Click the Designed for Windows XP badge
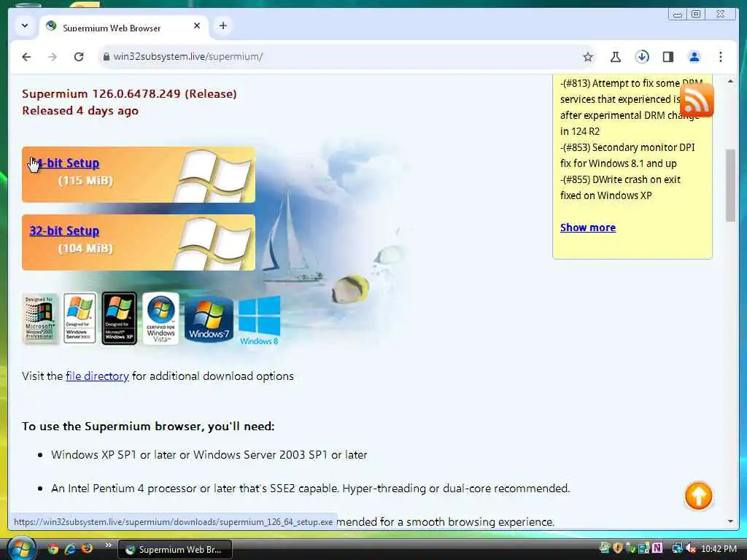This screenshot has width=747, height=560. click(x=119, y=318)
